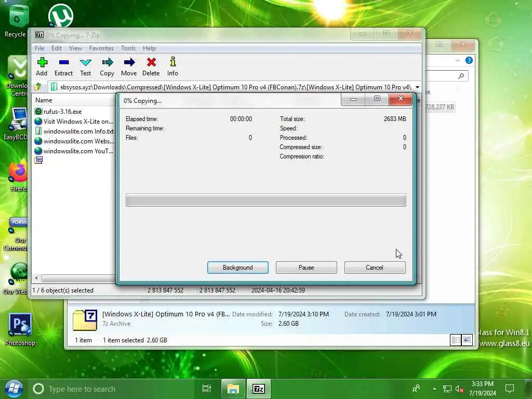This screenshot has height=399, width=532.
Task: Select the ISO file icon in list
Action: (x=38, y=160)
